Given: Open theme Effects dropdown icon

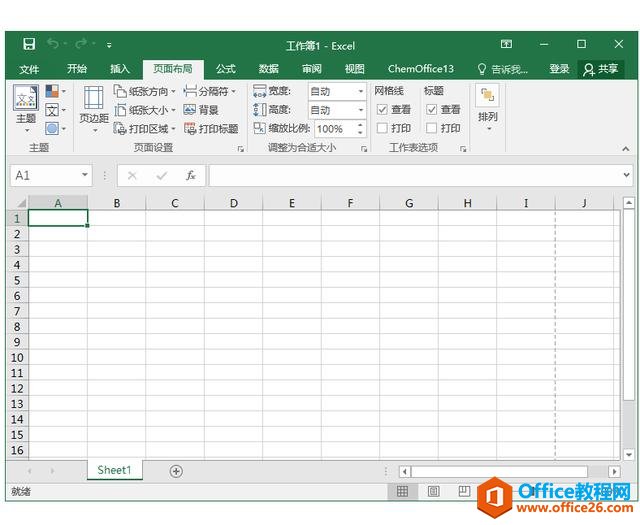Looking at the screenshot, I should coord(56,129).
